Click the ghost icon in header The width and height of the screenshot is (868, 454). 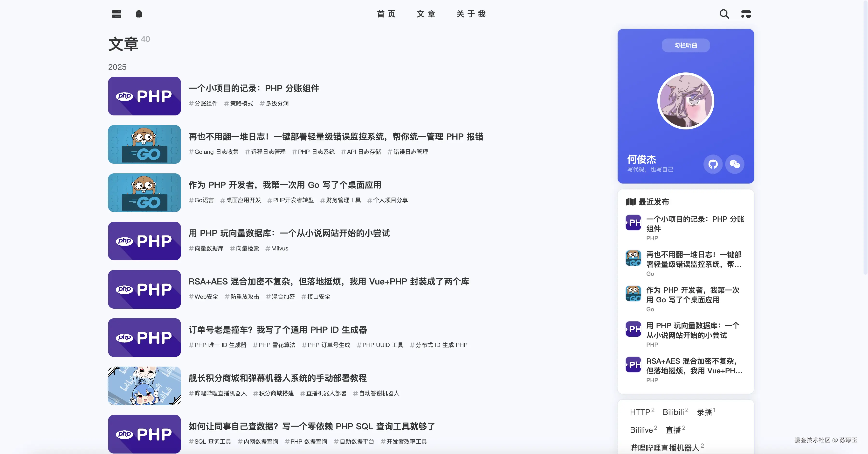[x=139, y=14]
